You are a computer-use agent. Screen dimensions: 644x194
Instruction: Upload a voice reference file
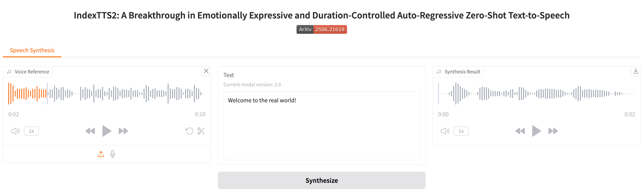click(101, 154)
